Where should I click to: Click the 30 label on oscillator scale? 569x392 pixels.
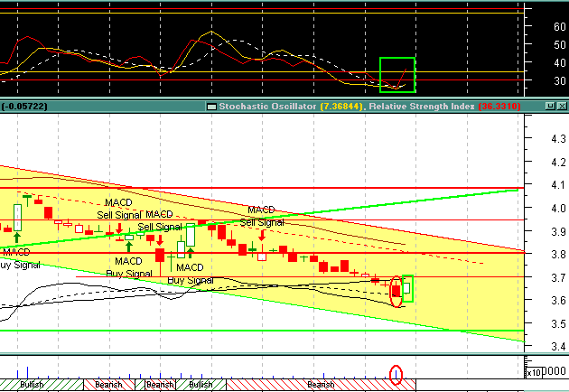click(560, 80)
